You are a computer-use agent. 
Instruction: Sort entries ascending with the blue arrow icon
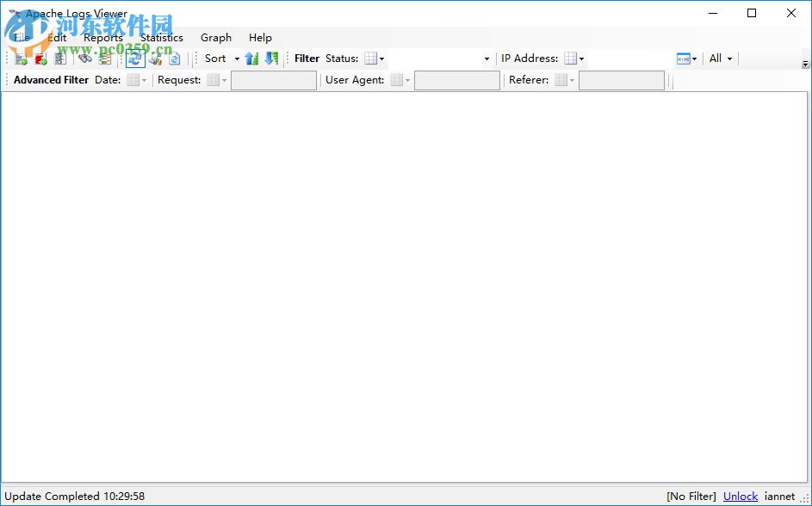(251, 59)
